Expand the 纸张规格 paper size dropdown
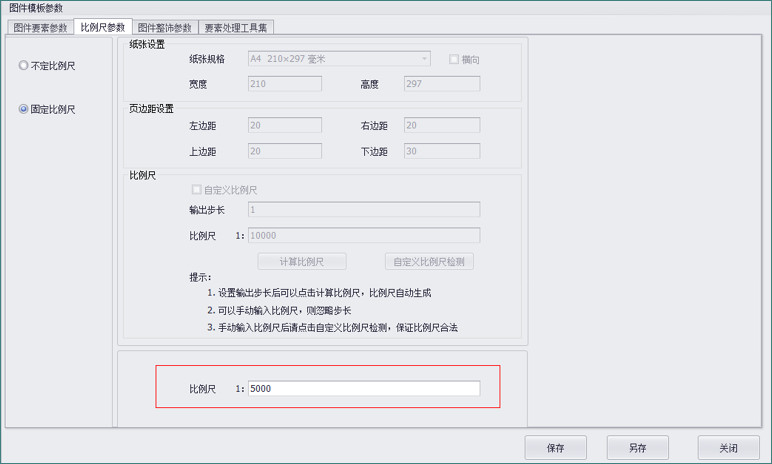This screenshot has width=772, height=464. tap(339, 60)
